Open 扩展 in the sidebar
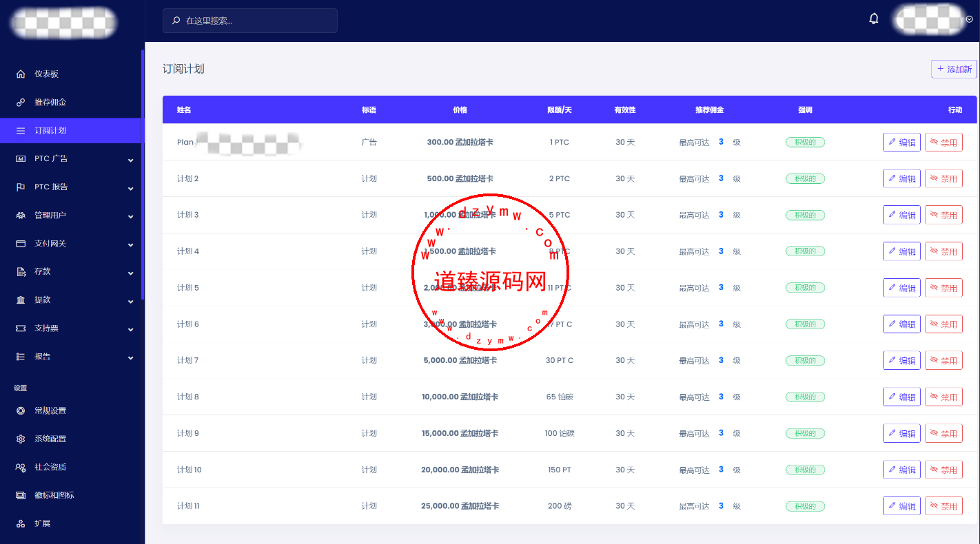The height and width of the screenshot is (544, 980). coord(70,523)
